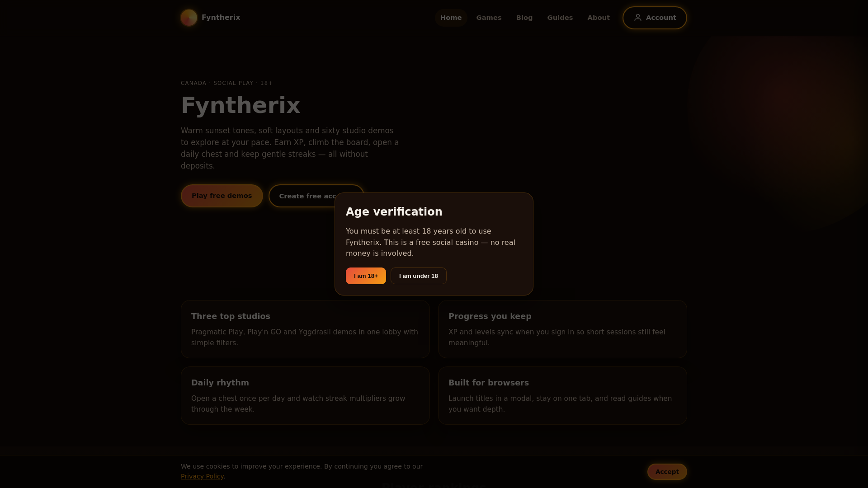
Task: Click the Age verification heading
Action: click(x=394, y=212)
